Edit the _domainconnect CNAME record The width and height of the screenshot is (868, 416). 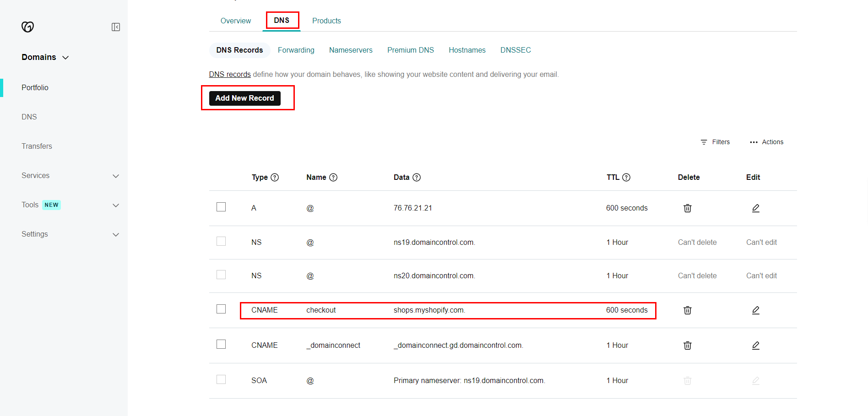click(755, 346)
